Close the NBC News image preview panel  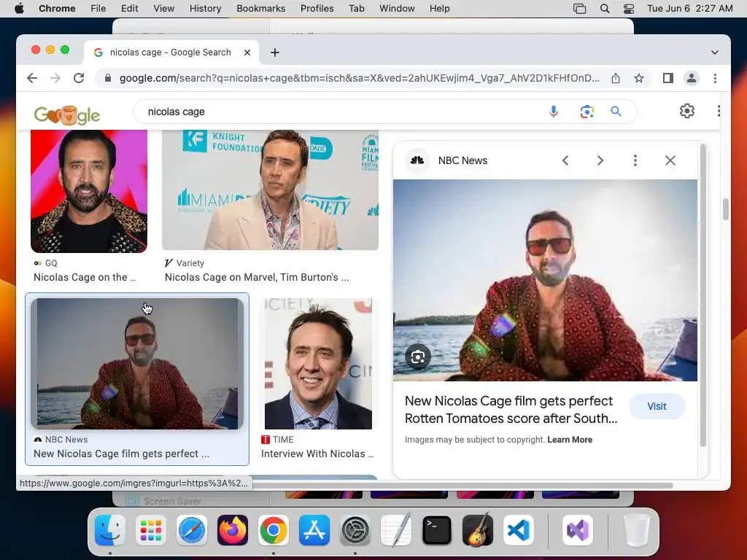670,160
